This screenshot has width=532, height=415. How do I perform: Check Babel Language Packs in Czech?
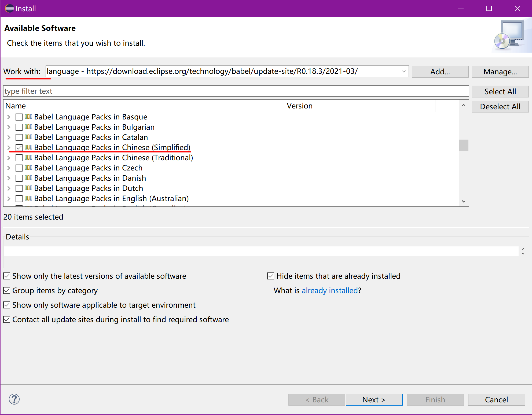19,168
